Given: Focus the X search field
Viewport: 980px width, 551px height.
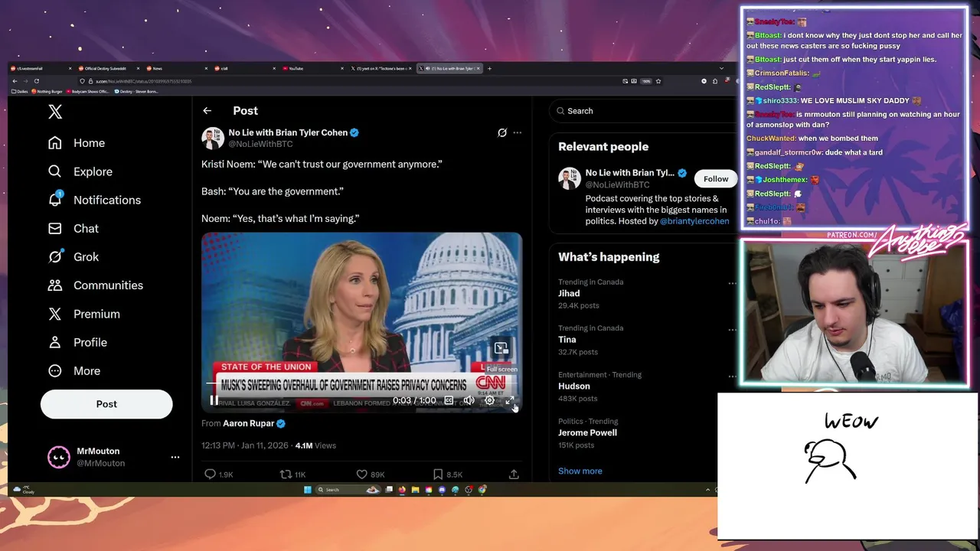Looking at the screenshot, I should point(643,111).
